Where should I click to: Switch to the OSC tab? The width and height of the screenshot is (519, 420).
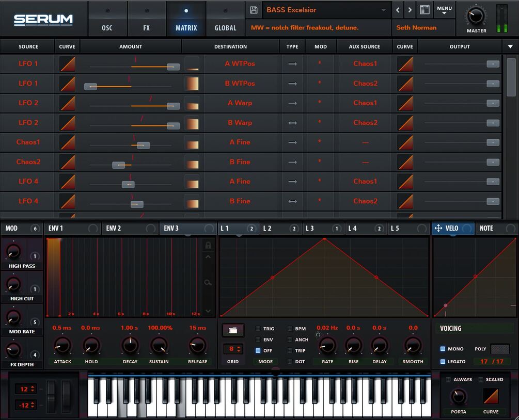click(107, 19)
